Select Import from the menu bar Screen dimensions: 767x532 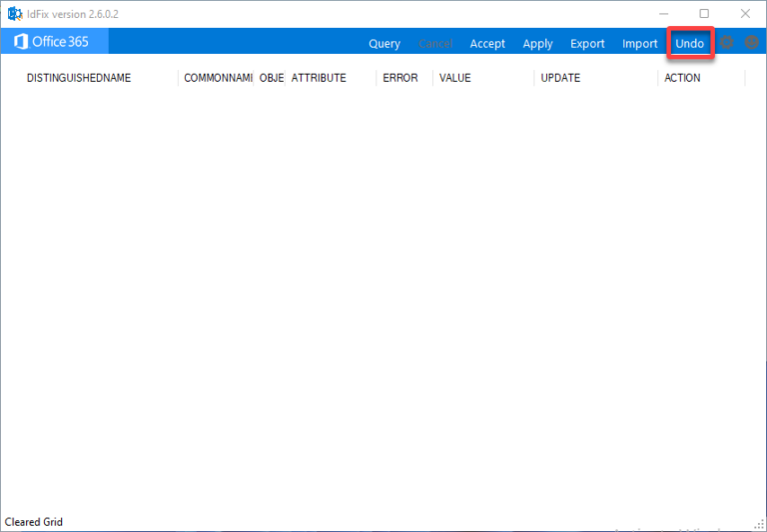640,44
